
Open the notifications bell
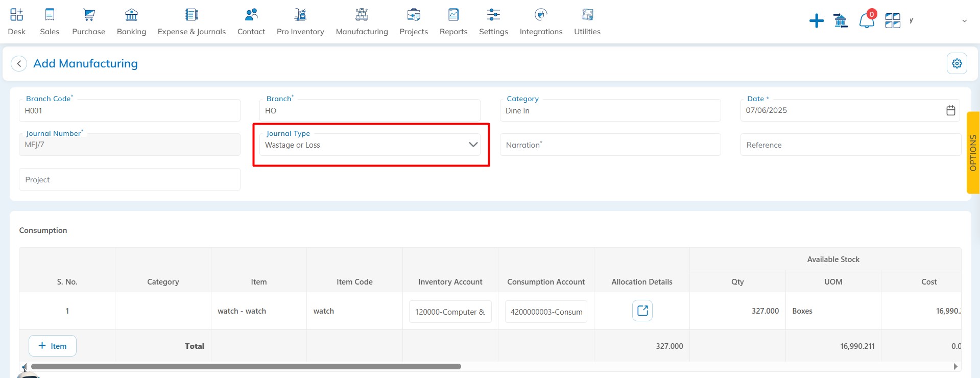(867, 20)
